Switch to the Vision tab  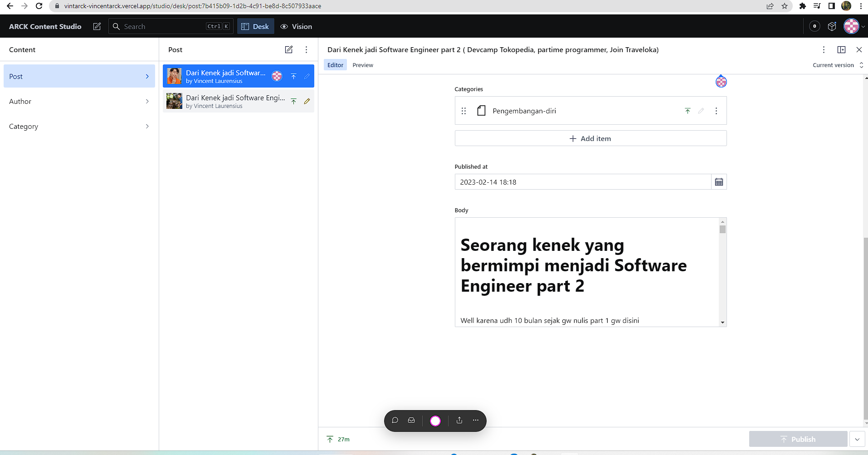pos(296,26)
